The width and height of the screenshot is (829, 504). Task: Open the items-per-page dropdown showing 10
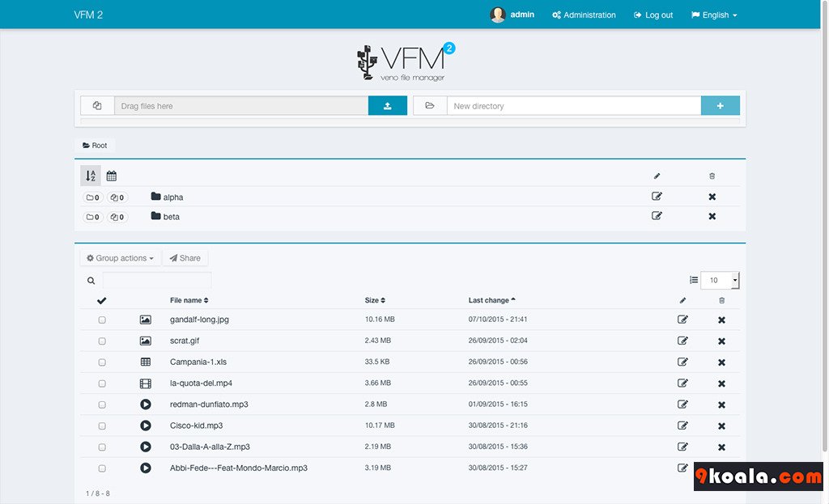pyautogui.click(x=719, y=281)
